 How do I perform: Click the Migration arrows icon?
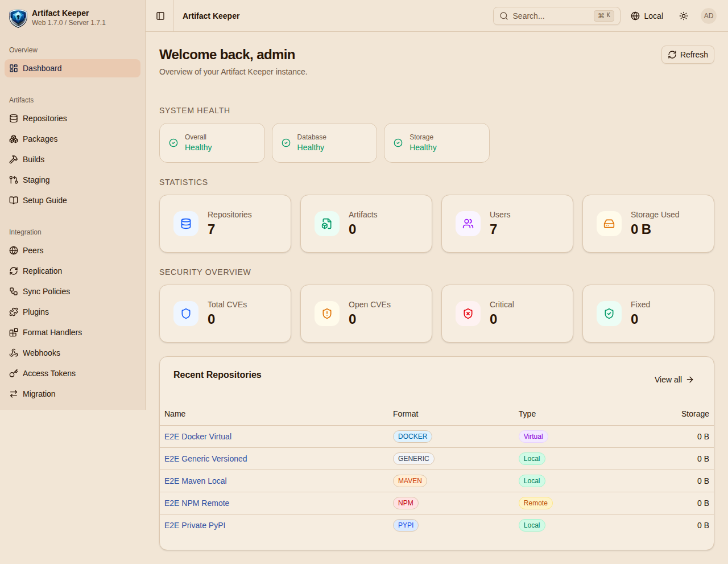pos(14,394)
